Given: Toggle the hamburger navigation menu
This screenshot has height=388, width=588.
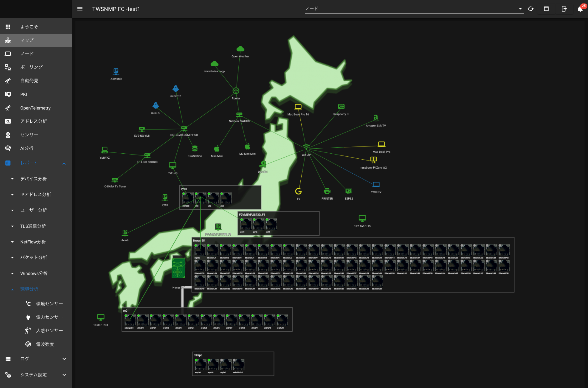Looking at the screenshot, I should 80,9.
